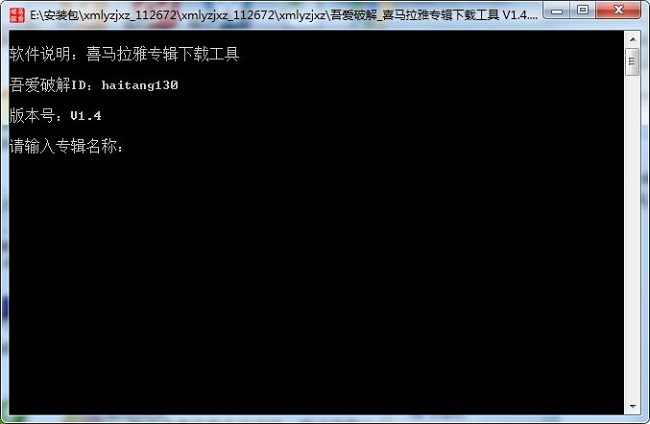Place cursor after the 请输入专辑名称 prompt
Image resolution: width=650 pixels, height=424 pixels.
129,146
